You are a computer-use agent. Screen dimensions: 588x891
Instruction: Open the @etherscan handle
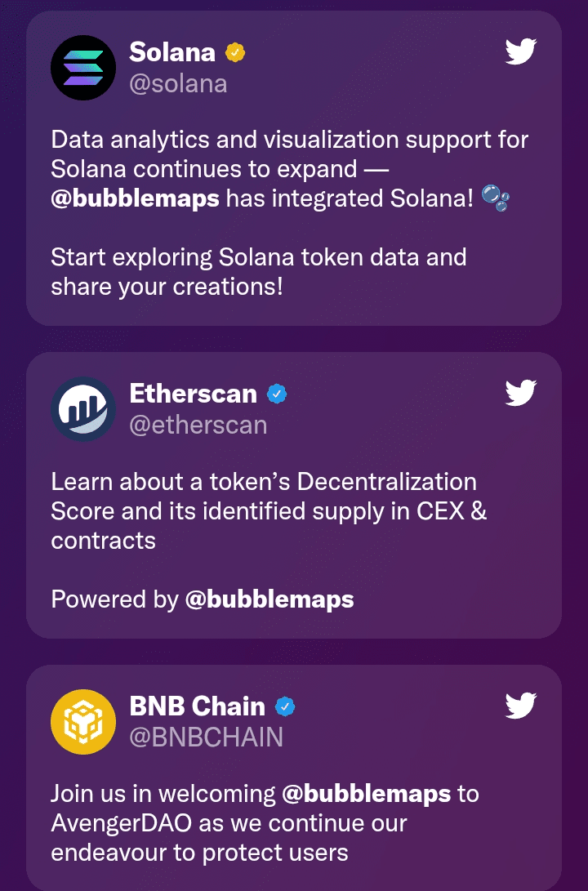click(198, 425)
